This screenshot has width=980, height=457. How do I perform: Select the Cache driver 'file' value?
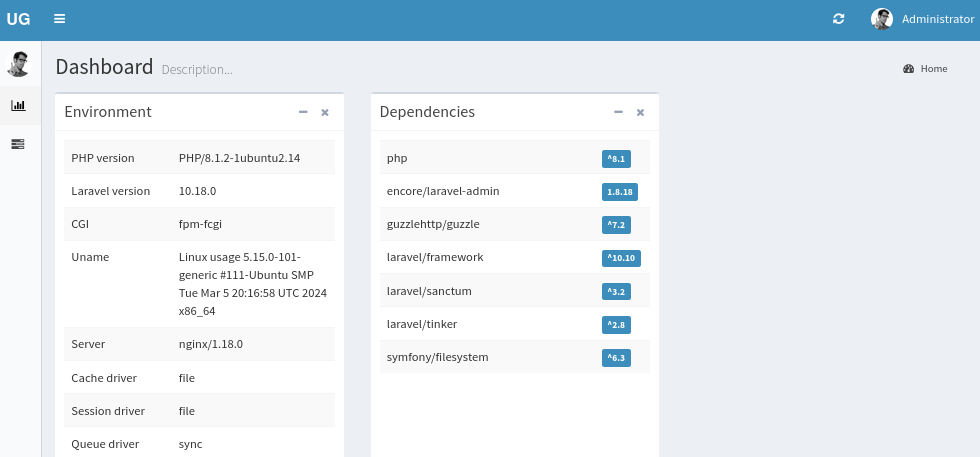click(x=187, y=378)
